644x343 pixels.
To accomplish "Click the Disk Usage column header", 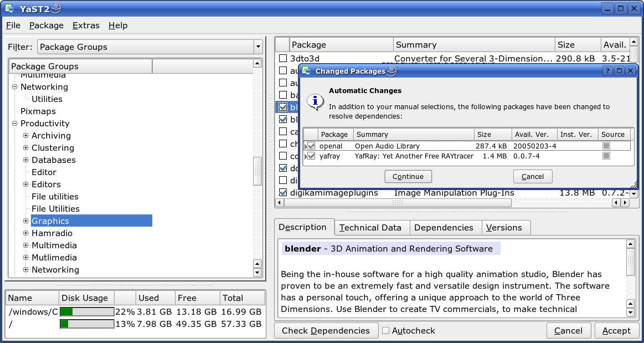I will pyautogui.click(x=87, y=298).
